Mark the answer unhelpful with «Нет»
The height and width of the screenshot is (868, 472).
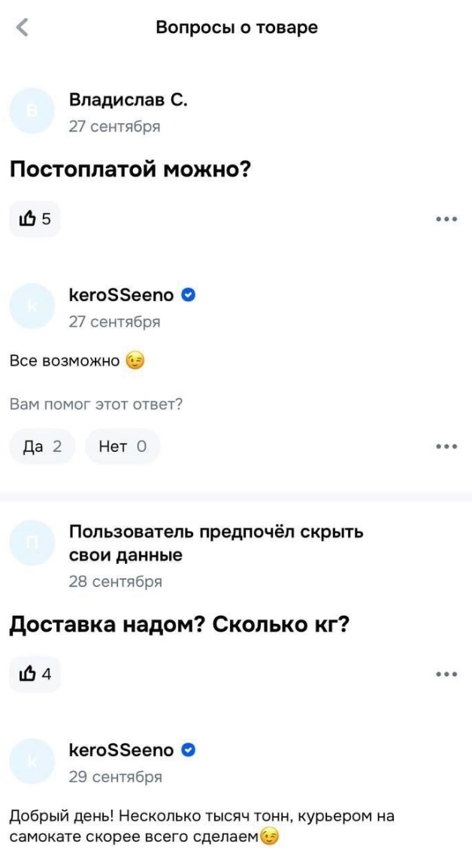(123, 446)
